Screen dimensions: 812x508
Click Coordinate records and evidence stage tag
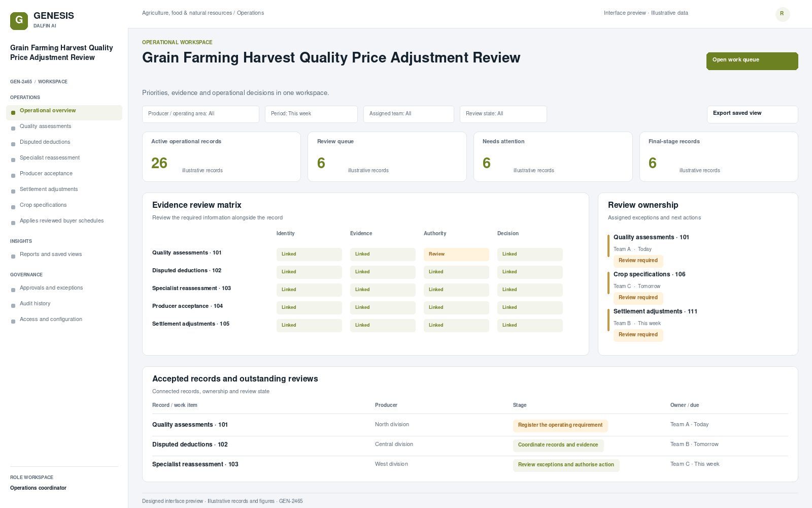[558, 446]
